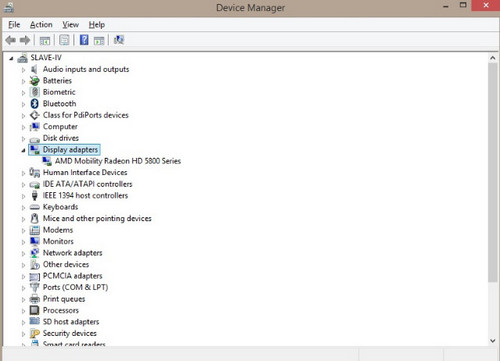Click the scrollbar up arrow

coord(493,58)
